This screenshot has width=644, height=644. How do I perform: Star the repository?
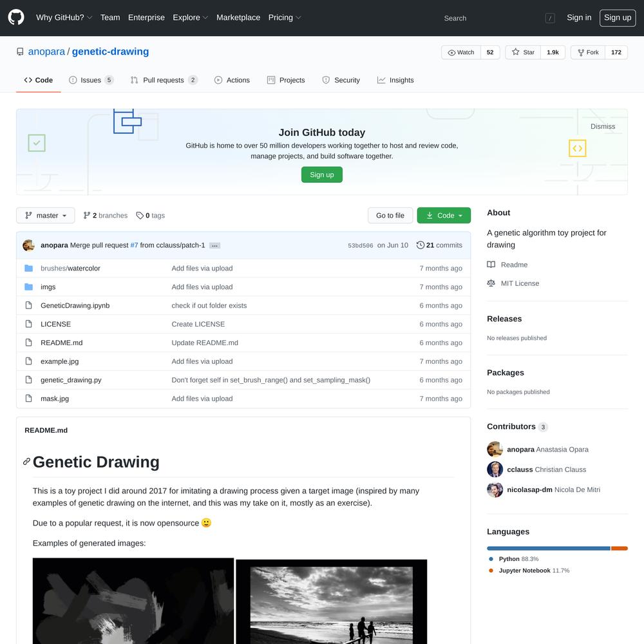tap(523, 52)
